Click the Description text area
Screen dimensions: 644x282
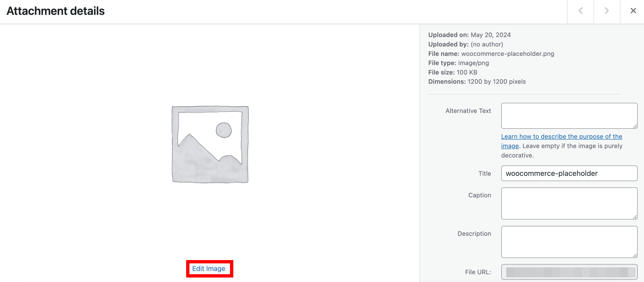[x=569, y=241]
